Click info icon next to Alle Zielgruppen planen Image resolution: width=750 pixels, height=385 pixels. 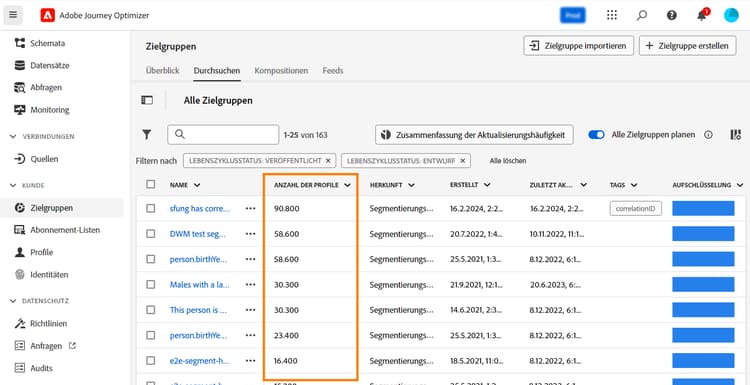[708, 135]
